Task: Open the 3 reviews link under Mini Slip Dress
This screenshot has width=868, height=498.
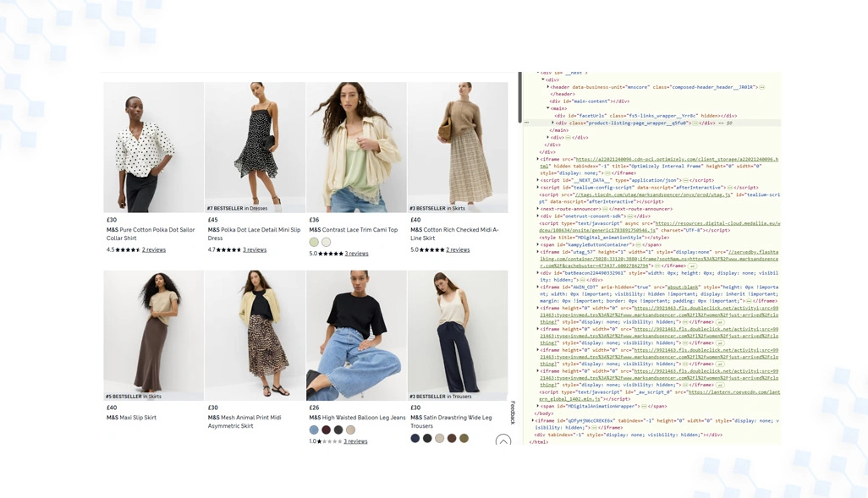Action: [x=255, y=249]
